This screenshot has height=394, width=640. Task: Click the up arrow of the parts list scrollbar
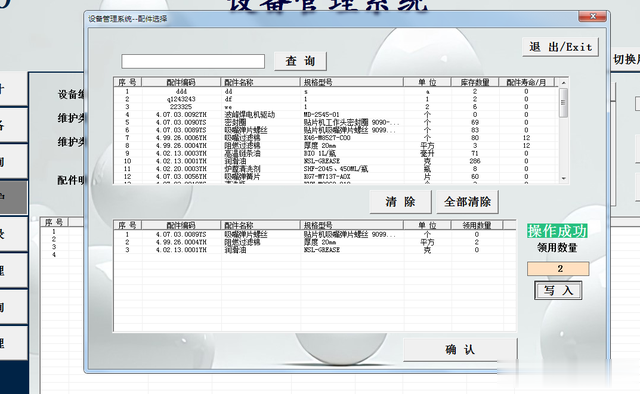click(x=564, y=83)
